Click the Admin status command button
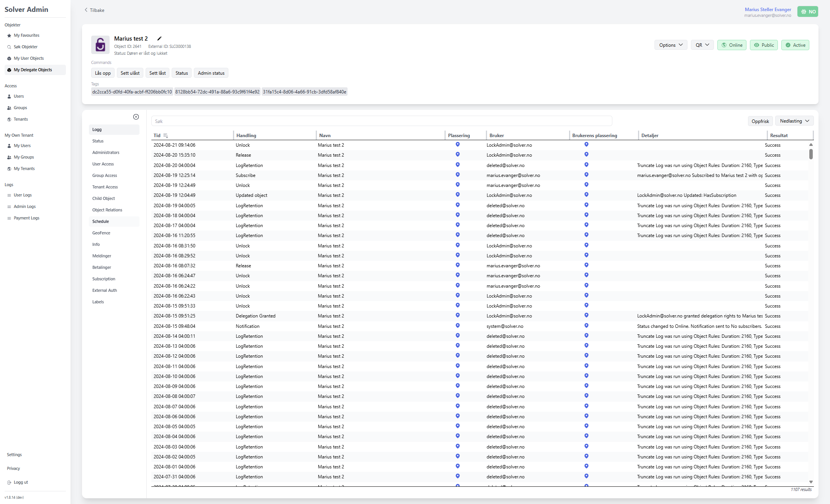The width and height of the screenshot is (830, 504). point(211,73)
